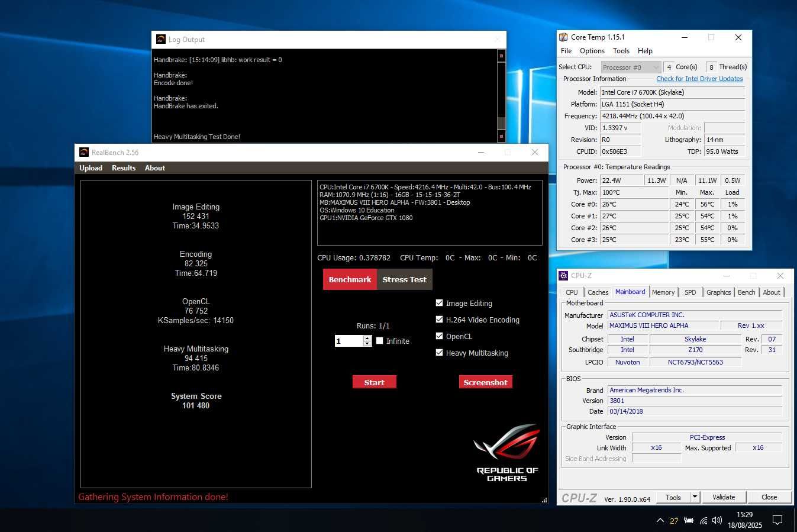Image resolution: width=797 pixels, height=532 pixels.
Task: Click MAXIMUS VIII HERO ALPHA model field
Action: (663, 325)
